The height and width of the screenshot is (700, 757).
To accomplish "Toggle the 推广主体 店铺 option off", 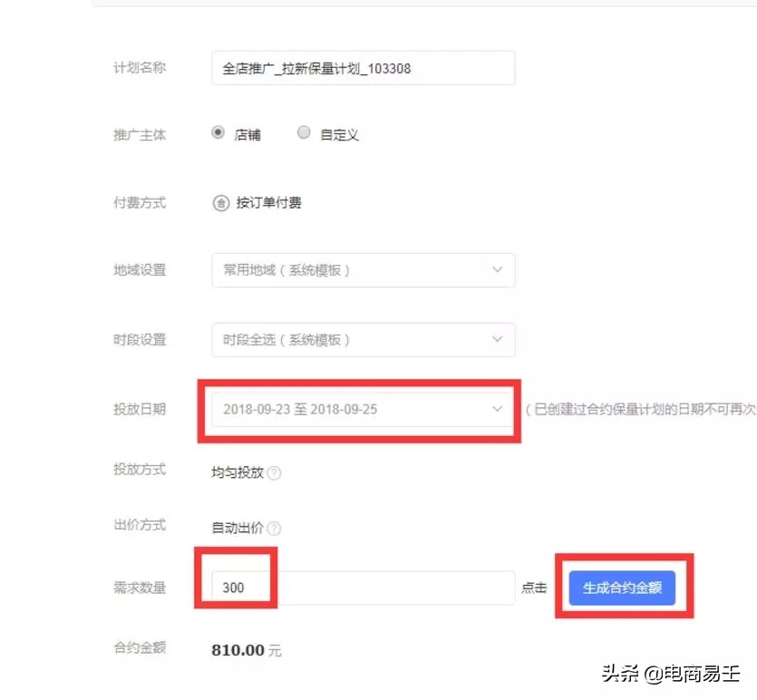I will click(218, 132).
